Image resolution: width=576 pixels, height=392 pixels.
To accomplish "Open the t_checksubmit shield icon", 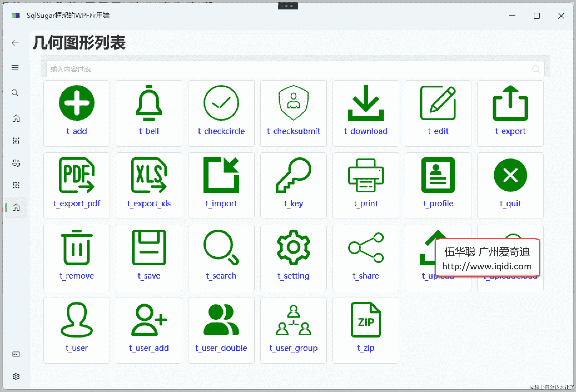I will point(294,103).
